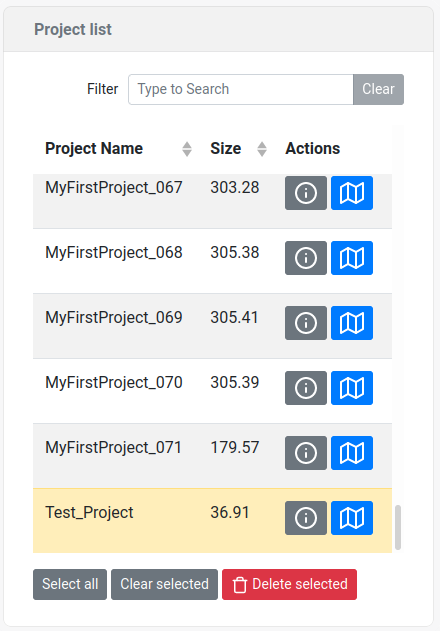Open info for MyFirstProject_067
This screenshot has height=631, width=440.
click(306, 193)
